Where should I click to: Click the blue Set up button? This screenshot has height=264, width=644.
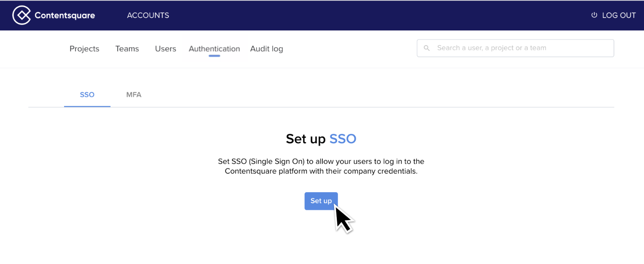[x=321, y=201]
